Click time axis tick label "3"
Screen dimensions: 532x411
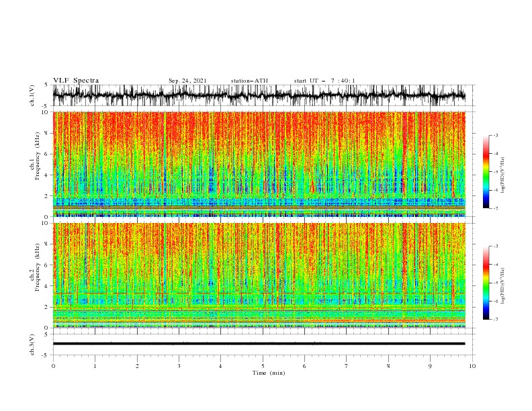click(x=179, y=366)
